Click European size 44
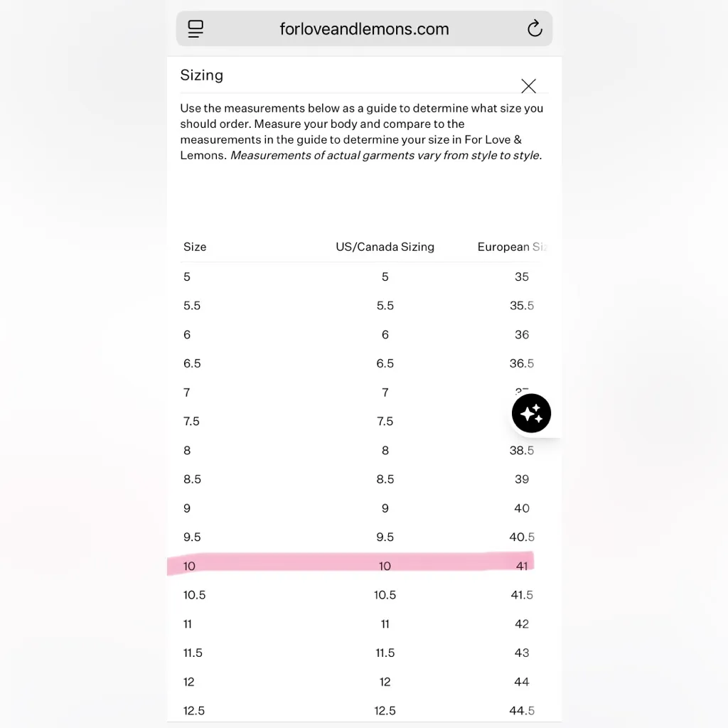This screenshot has height=728, width=728. tap(522, 682)
